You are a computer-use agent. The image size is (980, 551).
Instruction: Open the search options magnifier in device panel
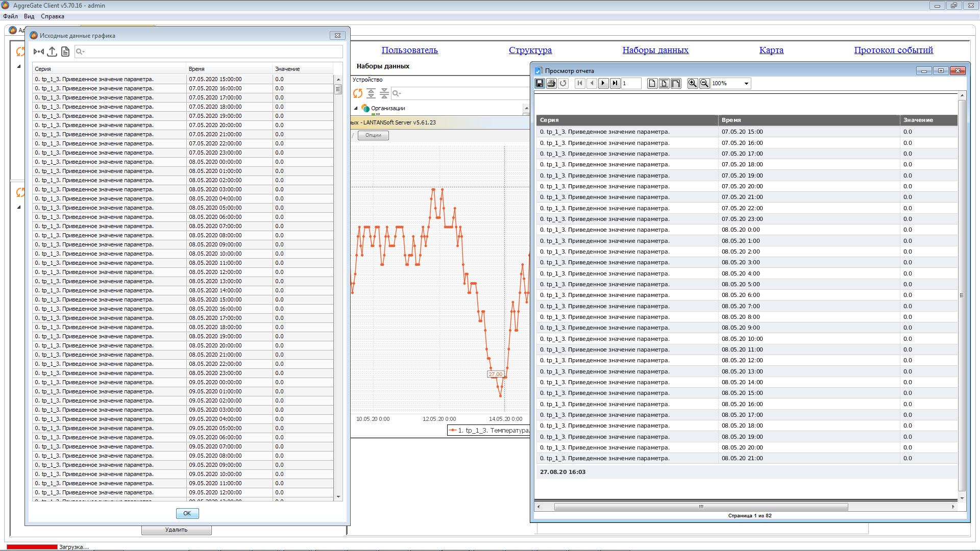397,93
